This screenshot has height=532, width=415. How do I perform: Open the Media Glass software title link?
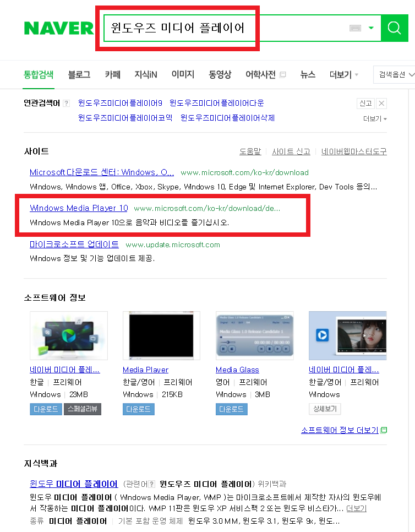237,370
